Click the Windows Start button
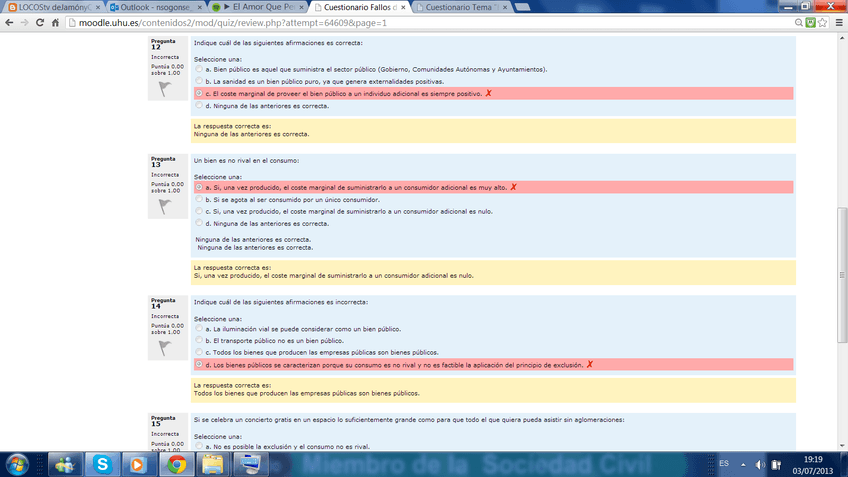 pyautogui.click(x=18, y=464)
